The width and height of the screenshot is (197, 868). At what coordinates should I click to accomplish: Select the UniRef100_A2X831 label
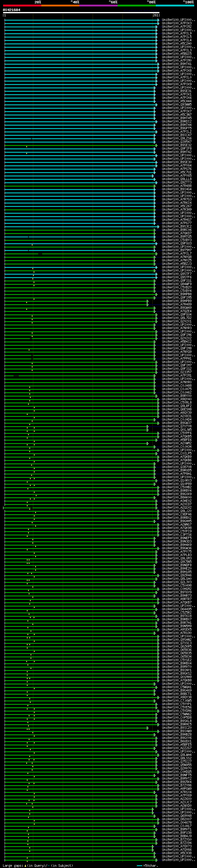[x=177, y=416]
